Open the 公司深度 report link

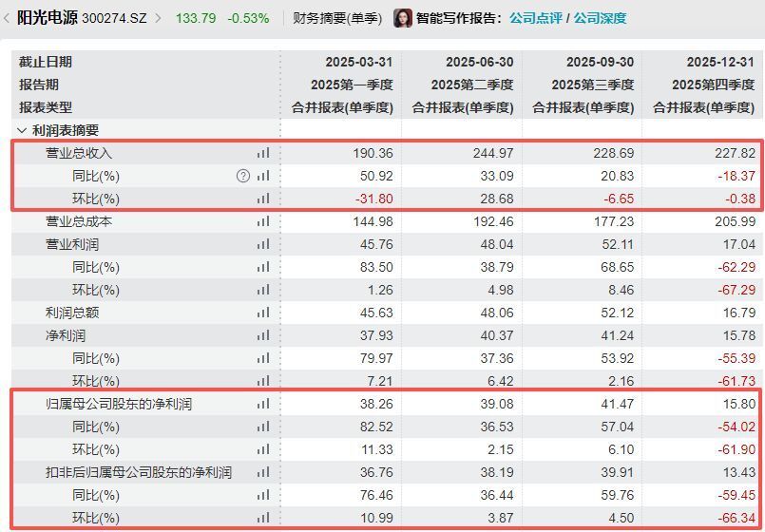(600, 19)
